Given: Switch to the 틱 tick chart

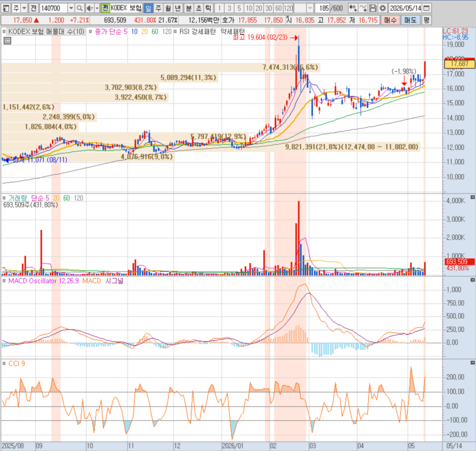Looking at the screenshot, I should pyautogui.click(x=208, y=8).
